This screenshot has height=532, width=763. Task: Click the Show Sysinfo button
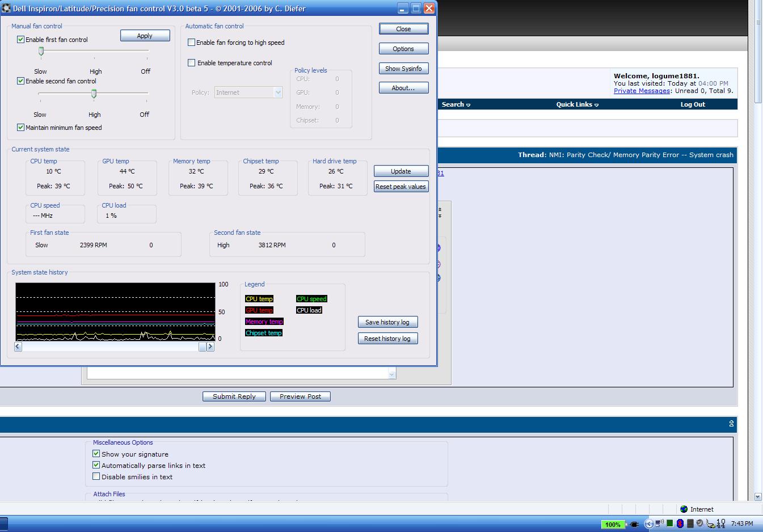[403, 69]
